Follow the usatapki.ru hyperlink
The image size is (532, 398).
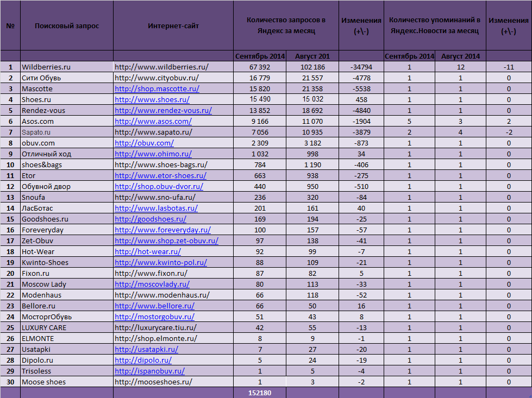146,349
